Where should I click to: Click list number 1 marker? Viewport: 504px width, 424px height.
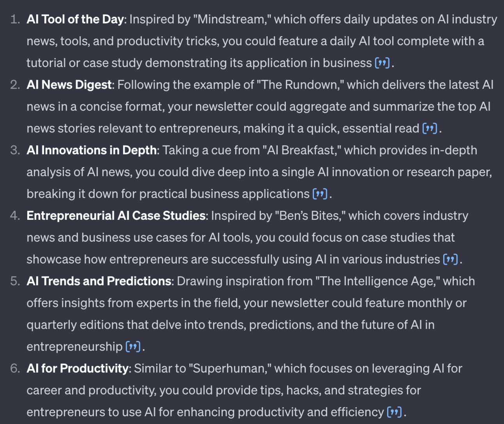(15, 19)
